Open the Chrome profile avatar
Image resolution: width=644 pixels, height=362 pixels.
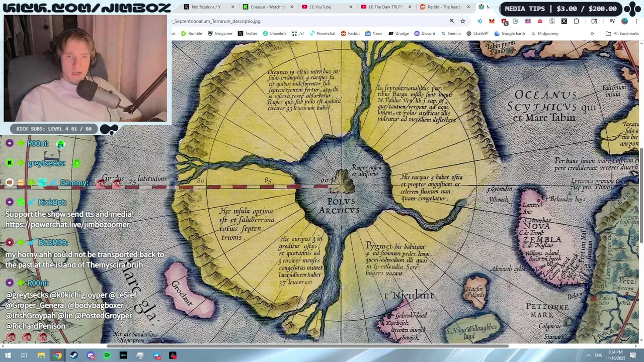(x=624, y=21)
